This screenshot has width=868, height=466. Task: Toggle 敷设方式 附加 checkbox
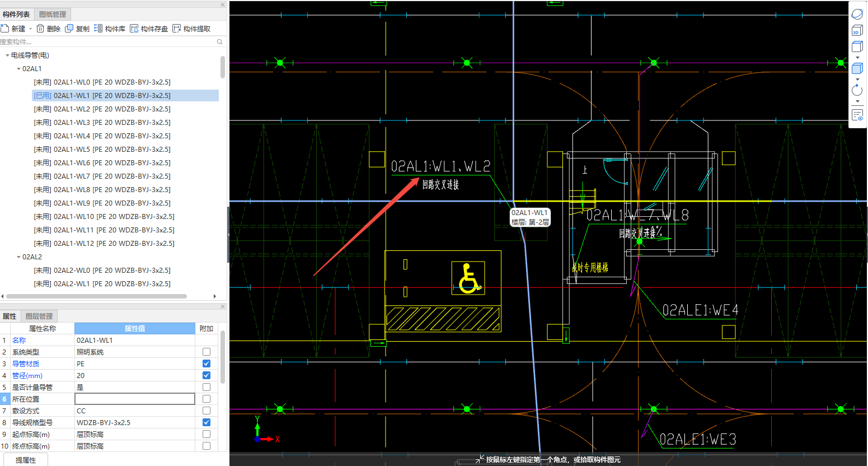click(x=207, y=411)
